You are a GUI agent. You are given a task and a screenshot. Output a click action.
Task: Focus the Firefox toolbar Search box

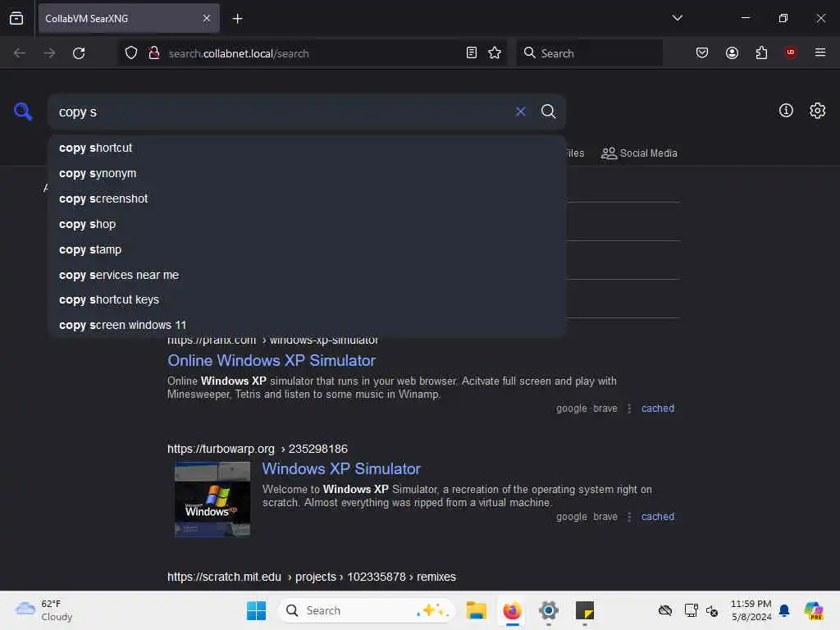[x=589, y=53]
